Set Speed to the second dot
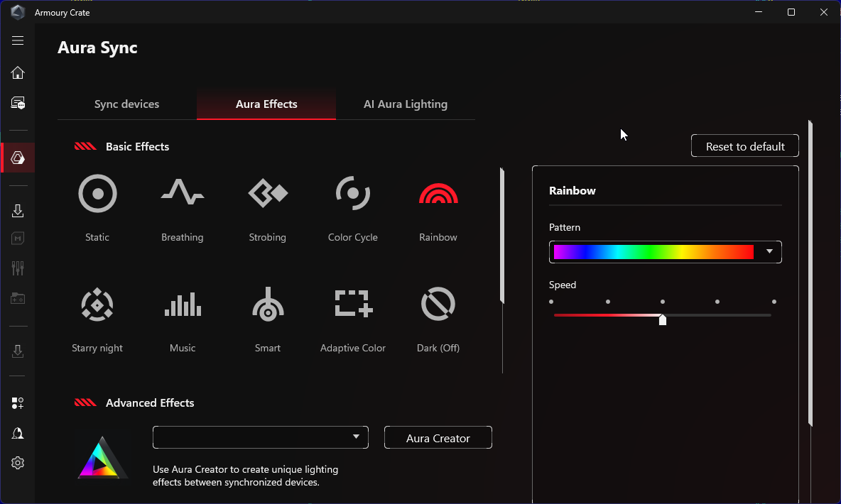 (x=608, y=302)
